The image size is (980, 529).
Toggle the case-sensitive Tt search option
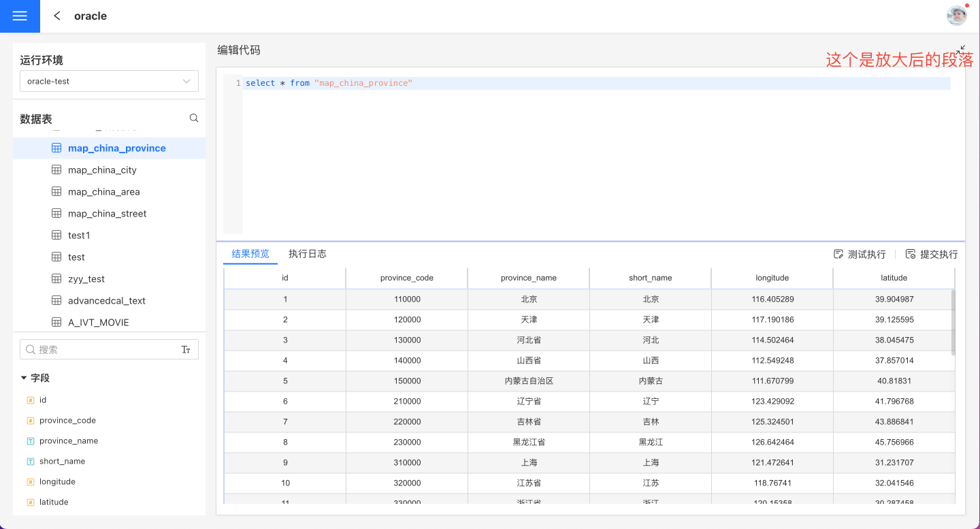coord(186,349)
